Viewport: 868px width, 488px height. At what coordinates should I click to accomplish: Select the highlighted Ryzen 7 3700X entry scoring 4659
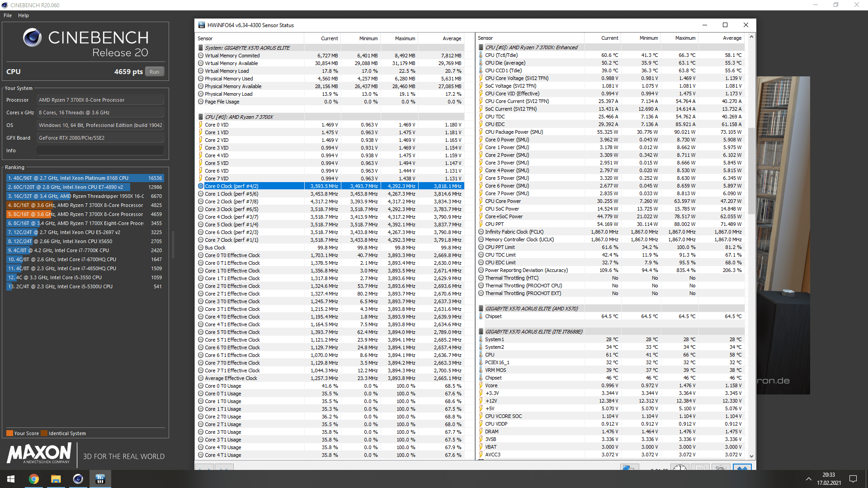(x=85, y=214)
